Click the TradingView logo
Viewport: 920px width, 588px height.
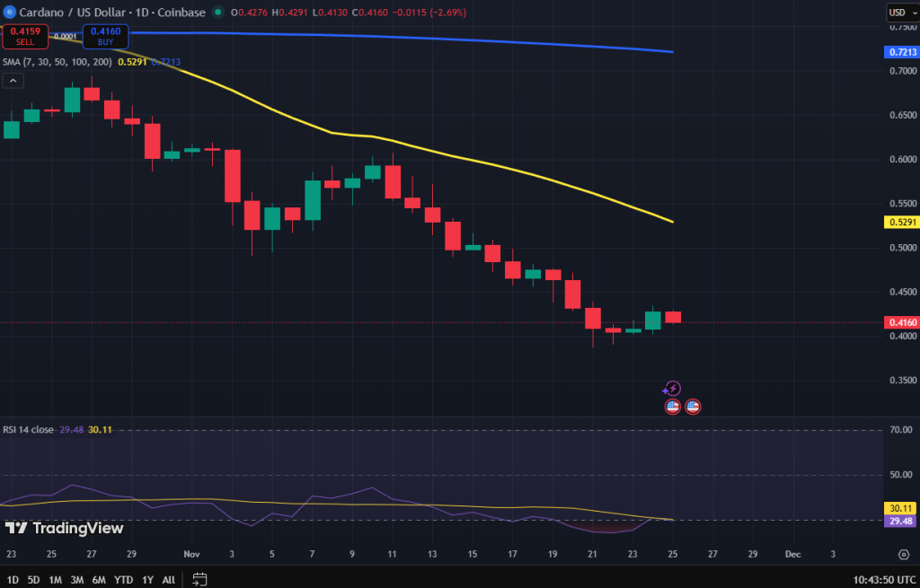64,528
